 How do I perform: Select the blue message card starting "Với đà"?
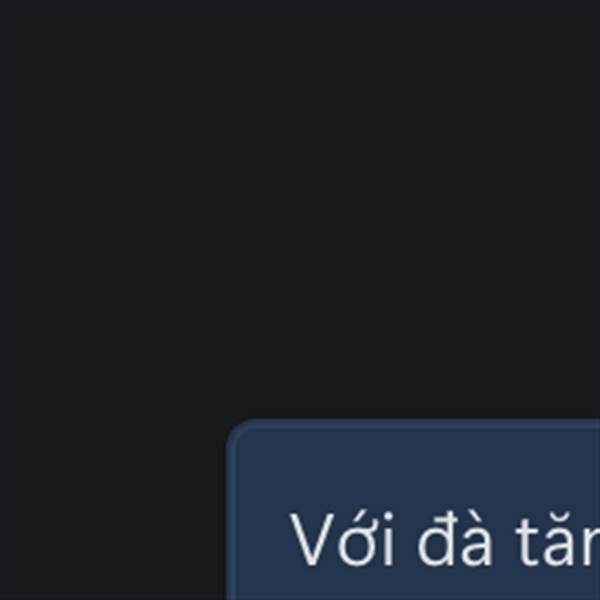click(x=413, y=509)
